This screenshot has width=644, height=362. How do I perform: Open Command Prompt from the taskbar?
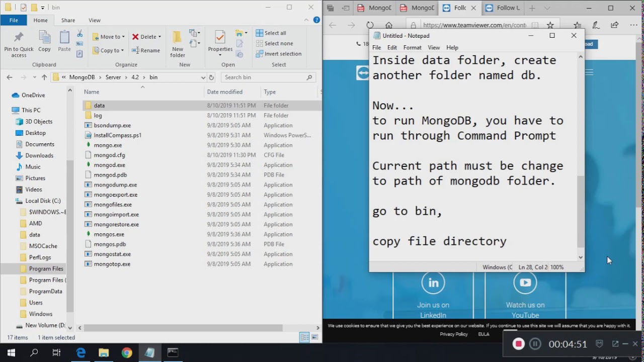pyautogui.click(x=173, y=353)
